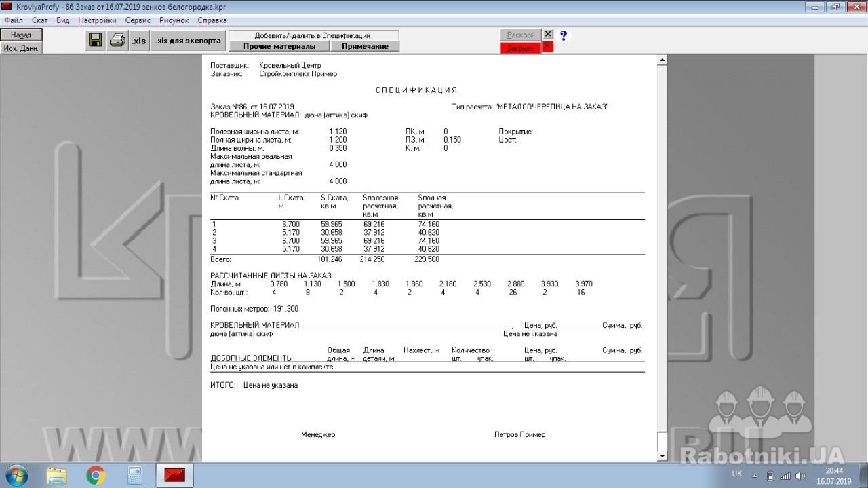Screen dimensions: 868x488
Task: Click the Погонных метров 191.300 line
Action: [x=254, y=308]
